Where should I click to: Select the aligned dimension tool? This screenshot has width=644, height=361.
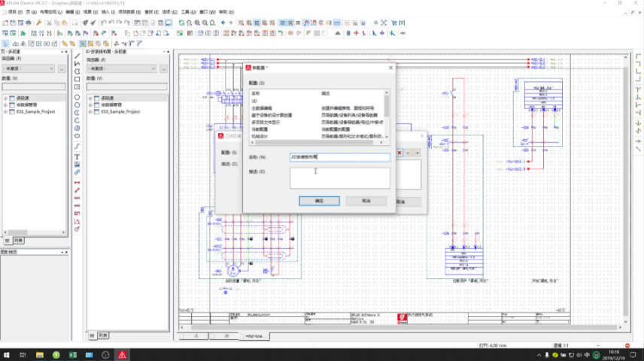pyautogui.click(x=77, y=190)
